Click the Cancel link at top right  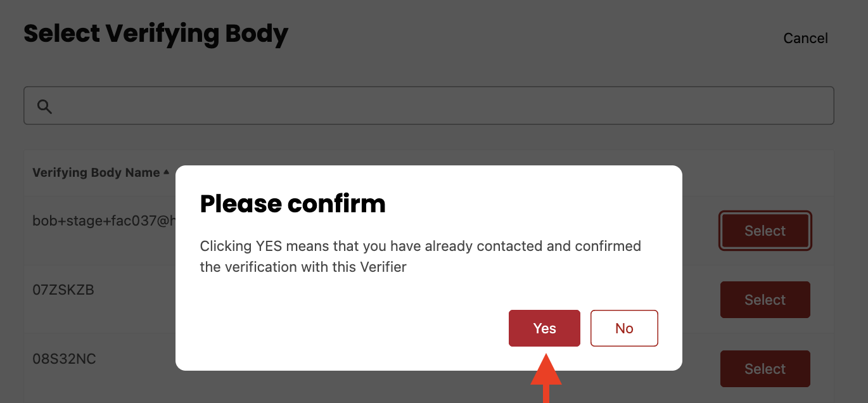(805, 38)
